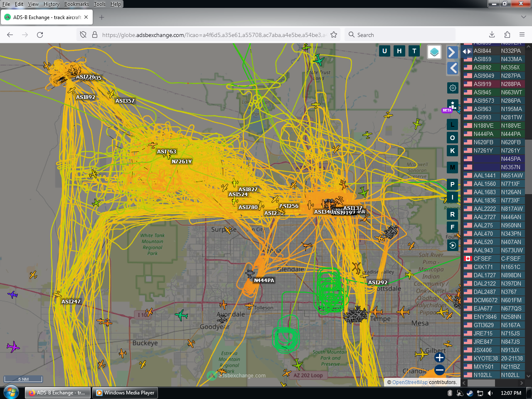List all tabs dropdown chevron

tap(523, 17)
